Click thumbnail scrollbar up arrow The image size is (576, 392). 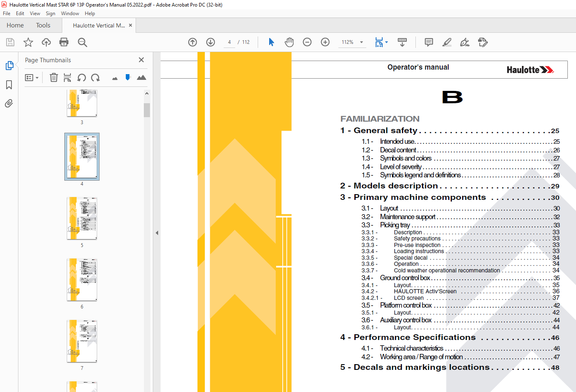point(147,93)
